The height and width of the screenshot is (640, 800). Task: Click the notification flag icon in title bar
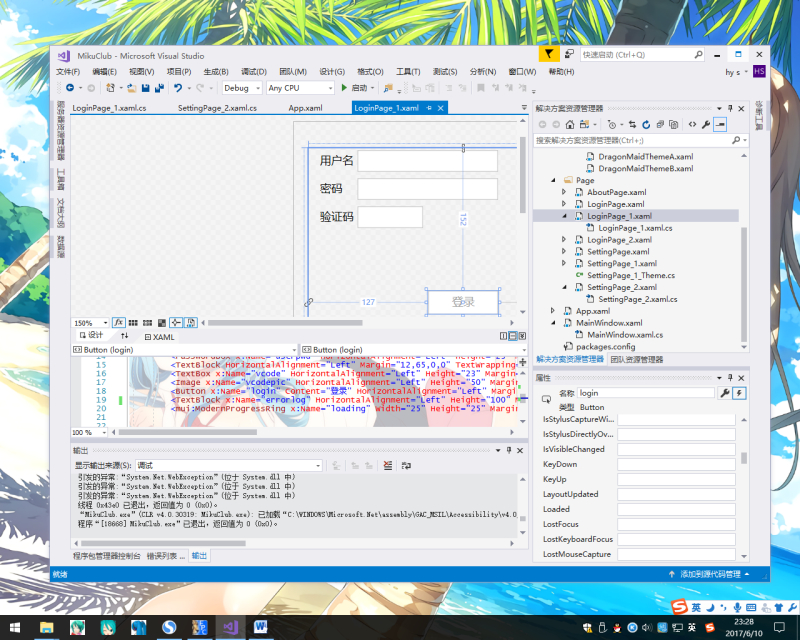coord(550,54)
